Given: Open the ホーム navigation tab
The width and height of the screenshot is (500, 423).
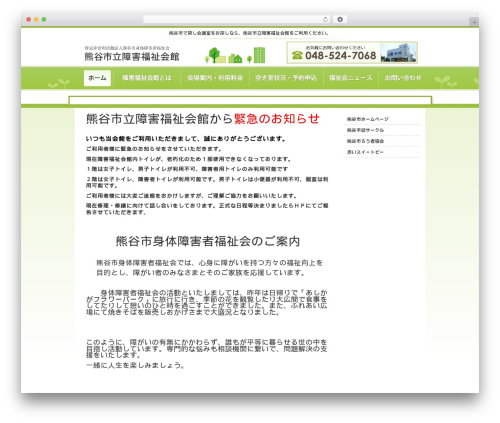Looking at the screenshot, I should 97,78.
